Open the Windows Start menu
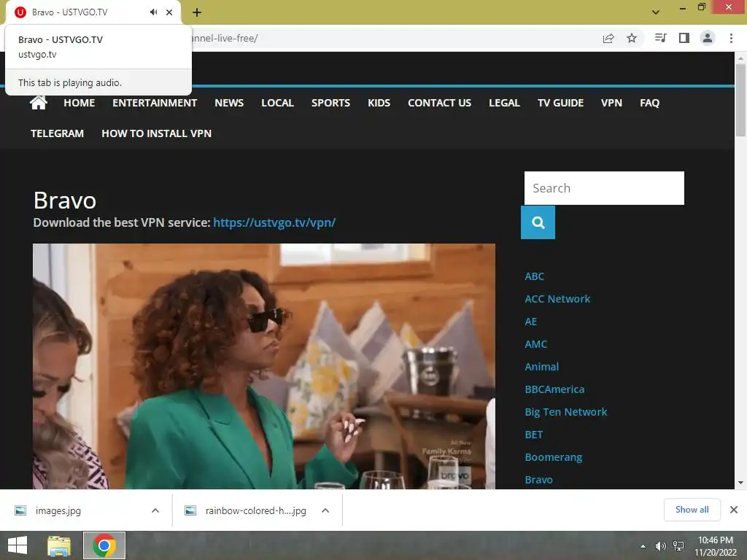This screenshot has height=560, width=747. [18, 545]
